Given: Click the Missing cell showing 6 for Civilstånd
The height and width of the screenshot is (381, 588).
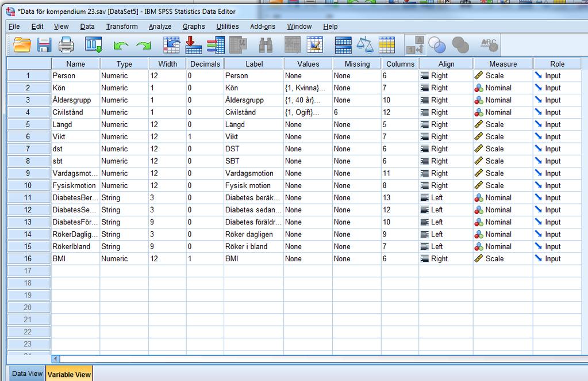Looking at the screenshot, I should click(356, 112).
